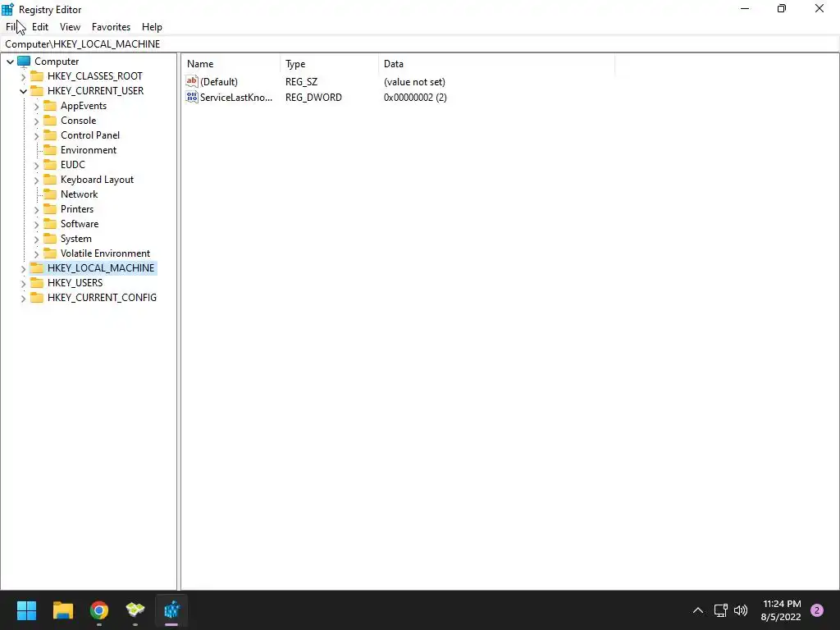Expand the AppEvents key arrow
This screenshot has height=630, width=840.
coord(36,106)
